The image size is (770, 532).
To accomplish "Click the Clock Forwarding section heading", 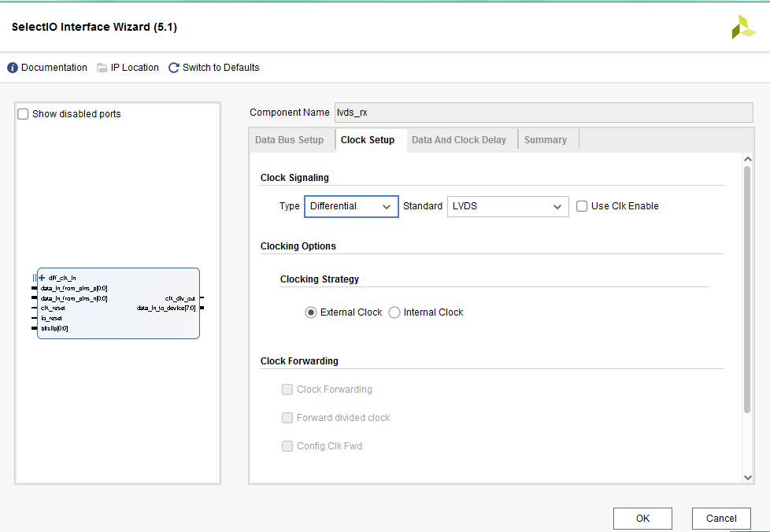I will click(299, 361).
